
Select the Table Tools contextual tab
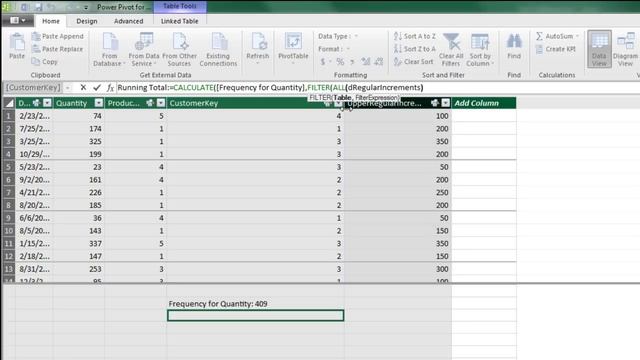click(x=180, y=6)
